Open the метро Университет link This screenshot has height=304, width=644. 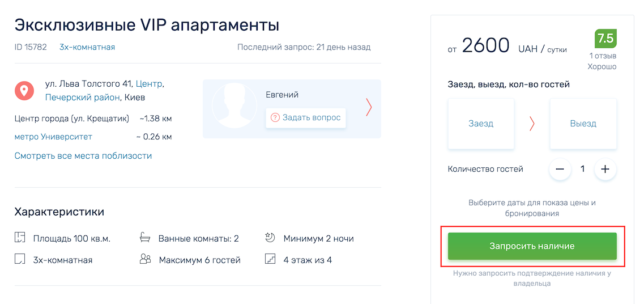[x=53, y=137]
